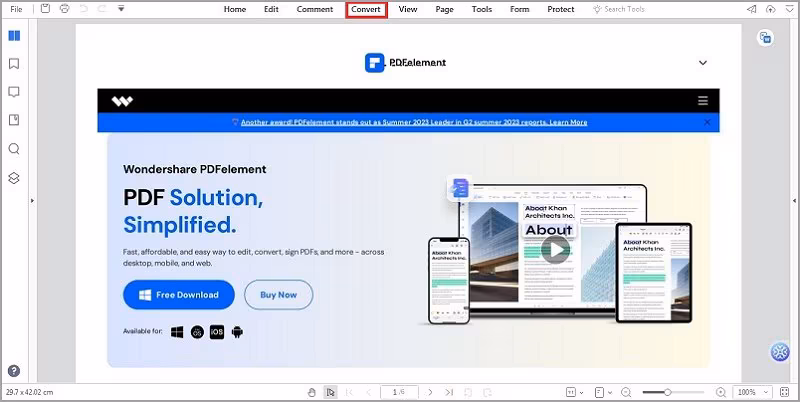This screenshot has width=800, height=402.
Task: Click the Buy Now button
Action: pos(279,295)
